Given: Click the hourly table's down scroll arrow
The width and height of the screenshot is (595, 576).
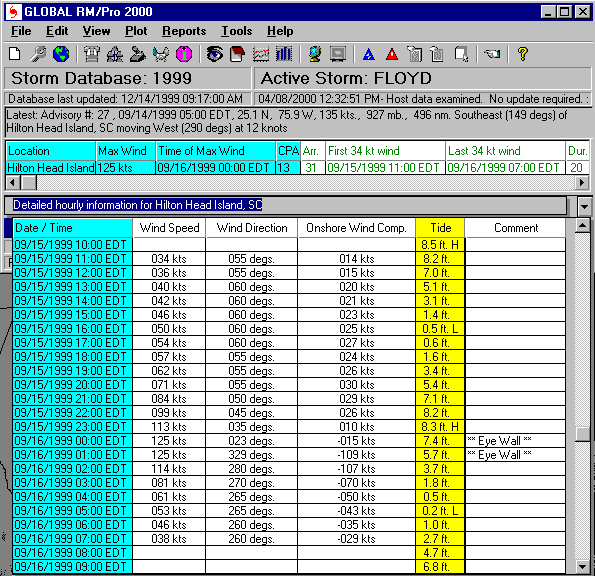Looking at the screenshot, I should point(582,567).
